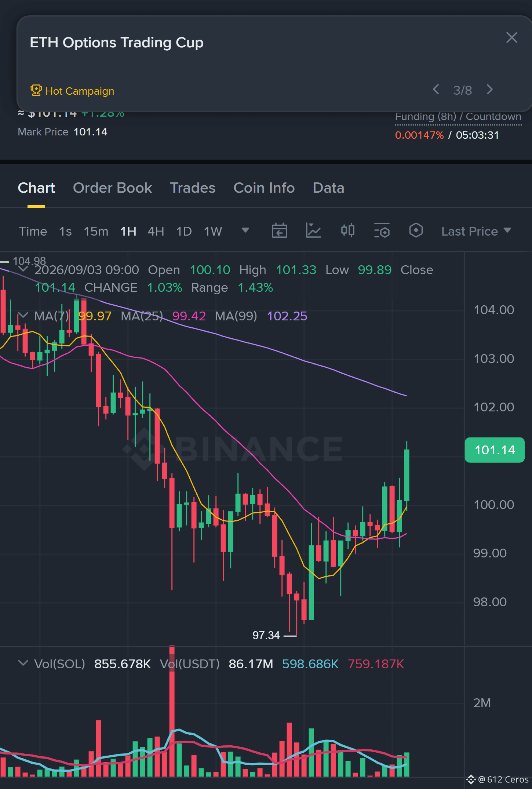Click the hexagon chart tools icon

point(416,231)
